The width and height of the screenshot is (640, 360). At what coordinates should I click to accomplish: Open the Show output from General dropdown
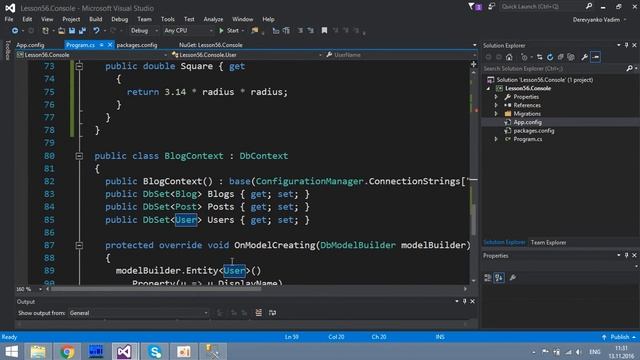tap(138, 313)
